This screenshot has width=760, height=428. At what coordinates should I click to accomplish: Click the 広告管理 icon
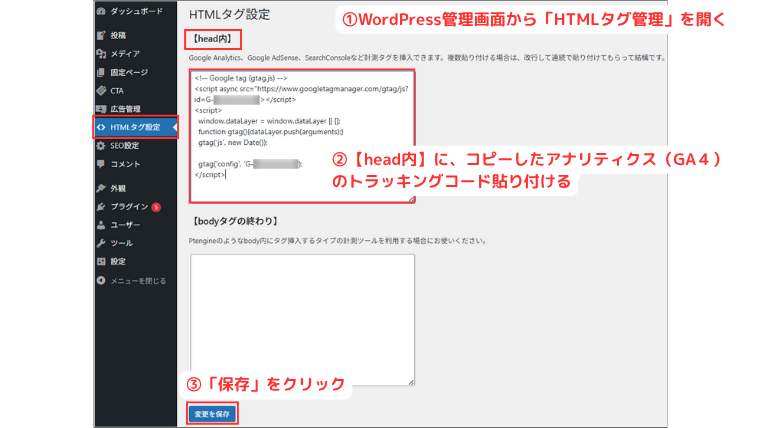click(x=101, y=109)
